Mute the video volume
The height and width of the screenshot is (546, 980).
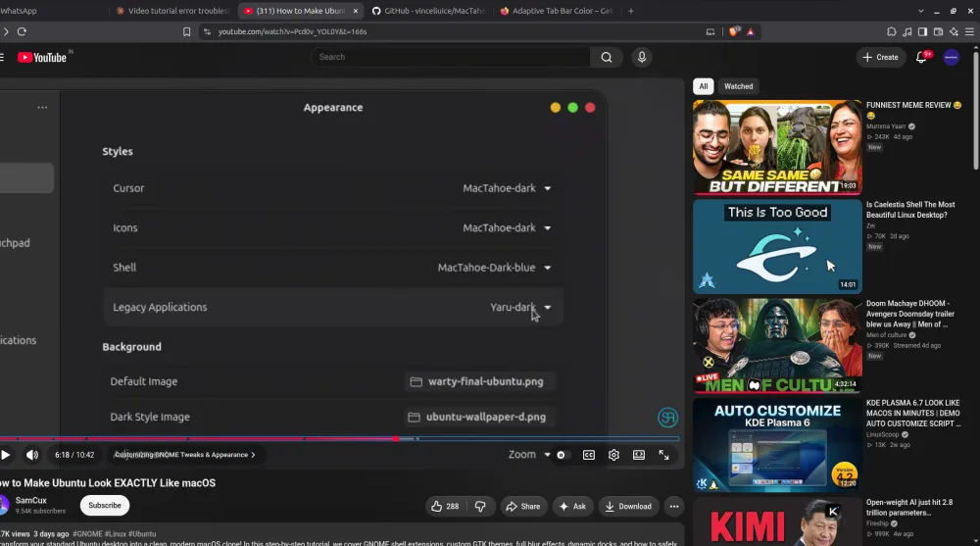pos(32,455)
